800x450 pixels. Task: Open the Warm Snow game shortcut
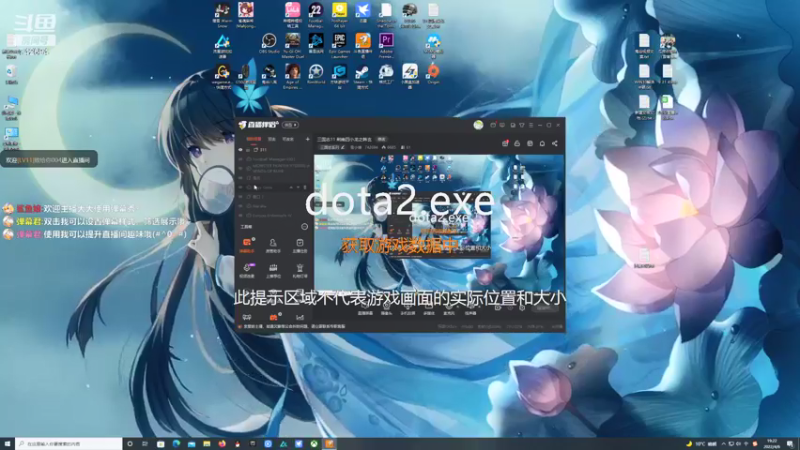[222, 14]
